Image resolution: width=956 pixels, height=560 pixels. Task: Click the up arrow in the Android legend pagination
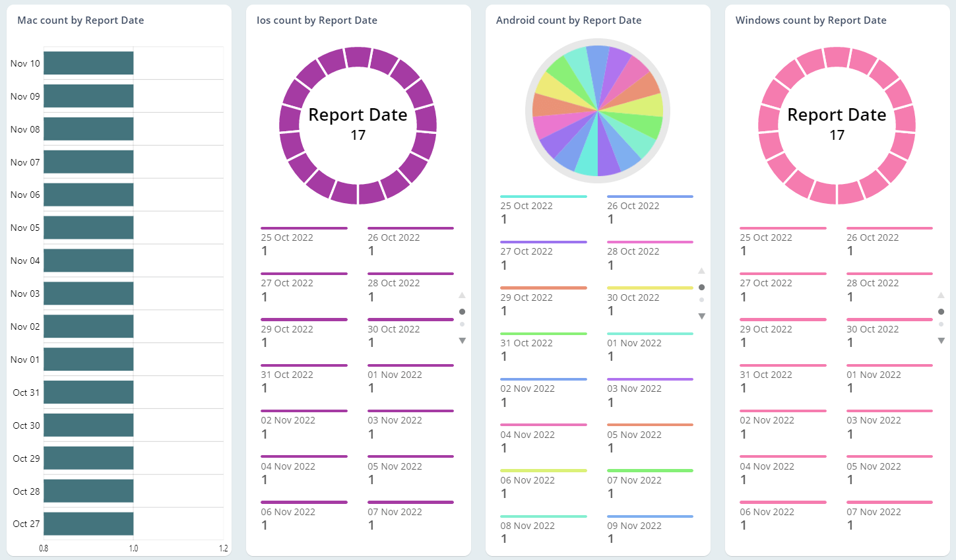[702, 270]
